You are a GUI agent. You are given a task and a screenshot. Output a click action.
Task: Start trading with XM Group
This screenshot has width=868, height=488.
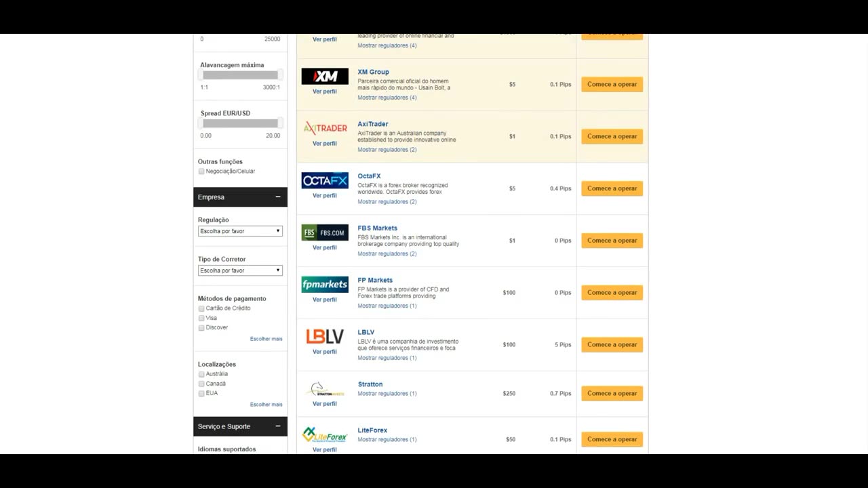[x=612, y=85]
